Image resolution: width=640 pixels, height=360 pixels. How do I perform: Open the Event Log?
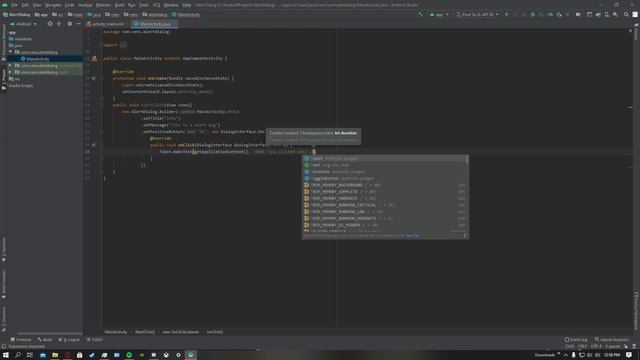click(576, 340)
